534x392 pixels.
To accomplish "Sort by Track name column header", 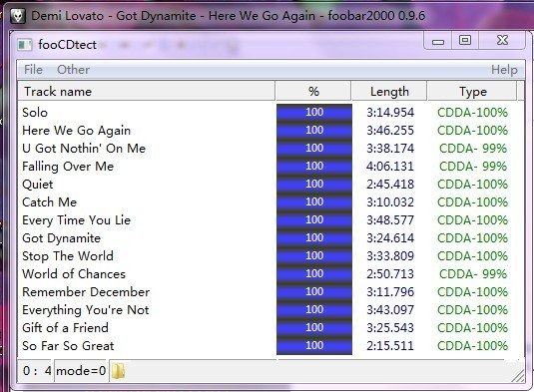I will [146, 91].
